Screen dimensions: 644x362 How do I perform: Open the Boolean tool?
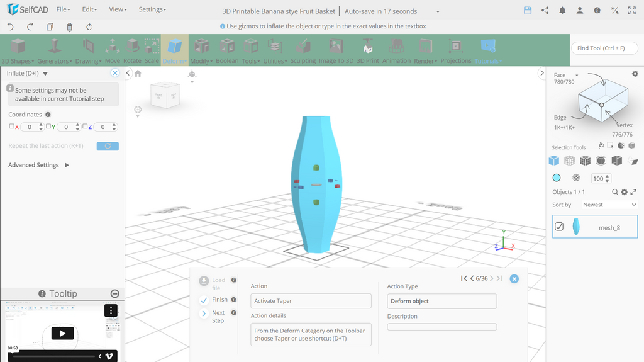pos(226,51)
